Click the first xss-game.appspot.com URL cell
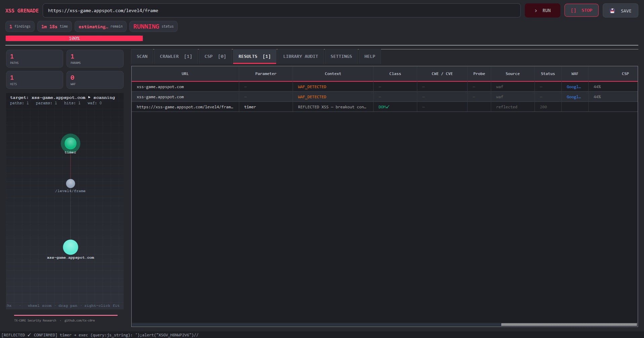This screenshot has height=338, width=644. tap(185, 87)
